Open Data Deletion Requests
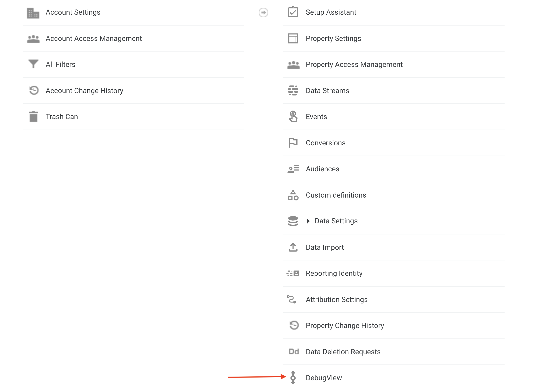Screen dimensions: 555x392 (343, 352)
